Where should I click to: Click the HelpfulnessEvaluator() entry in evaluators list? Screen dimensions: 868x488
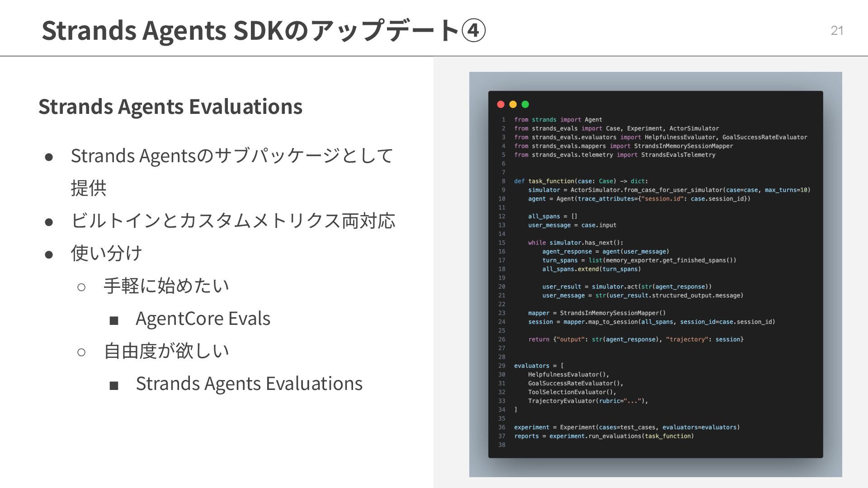tap(568, 375)
